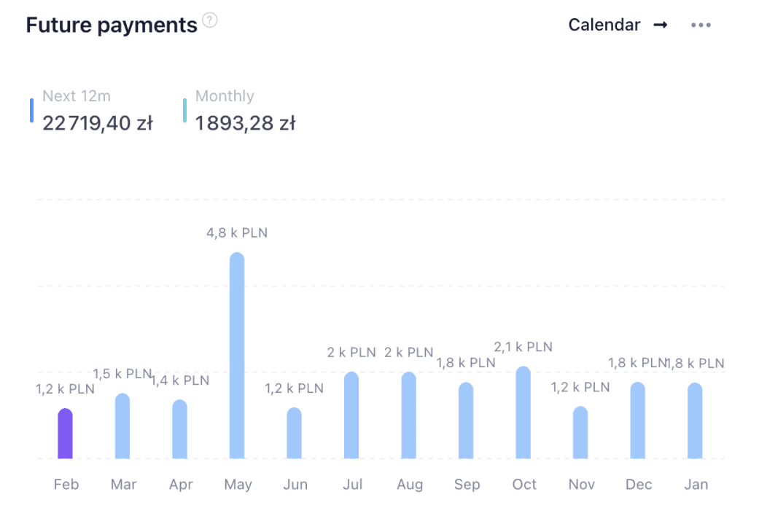Select the purple Feb bar
Image resolution: width=759 pixels, height=532 pixels.
(66, 434)
